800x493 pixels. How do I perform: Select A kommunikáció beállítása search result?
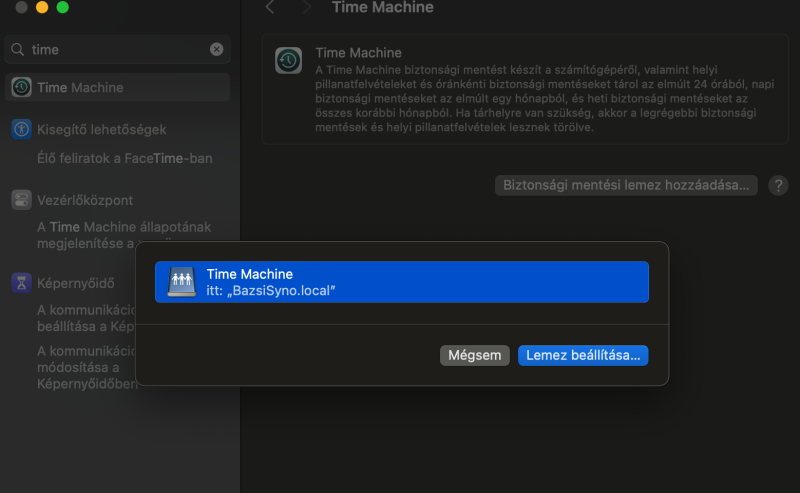coord(86,318)
